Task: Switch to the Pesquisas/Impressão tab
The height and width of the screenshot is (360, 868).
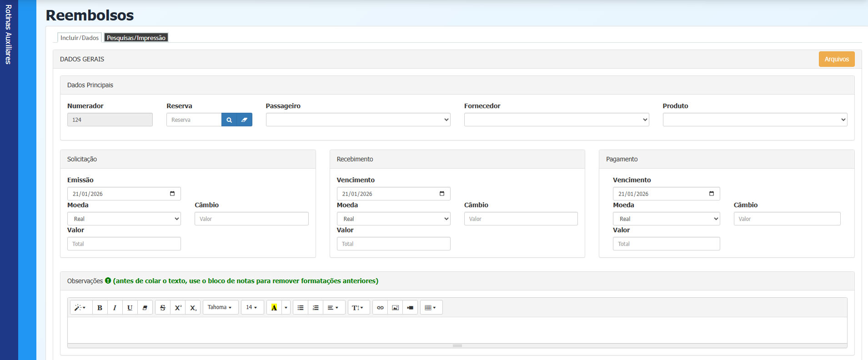Action: [x=136, y=38]
